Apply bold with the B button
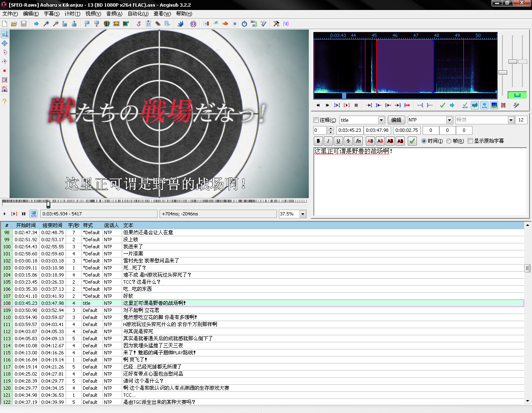The height and width of the screenshot is (413, 532). click(x=318, y=141)
